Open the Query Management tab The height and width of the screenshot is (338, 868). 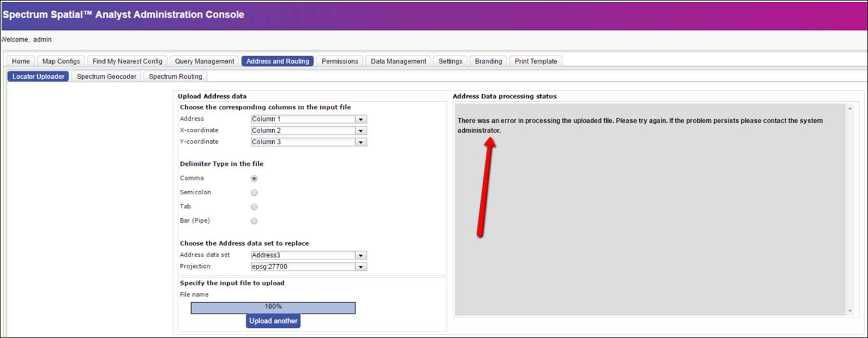click(204, 61)
